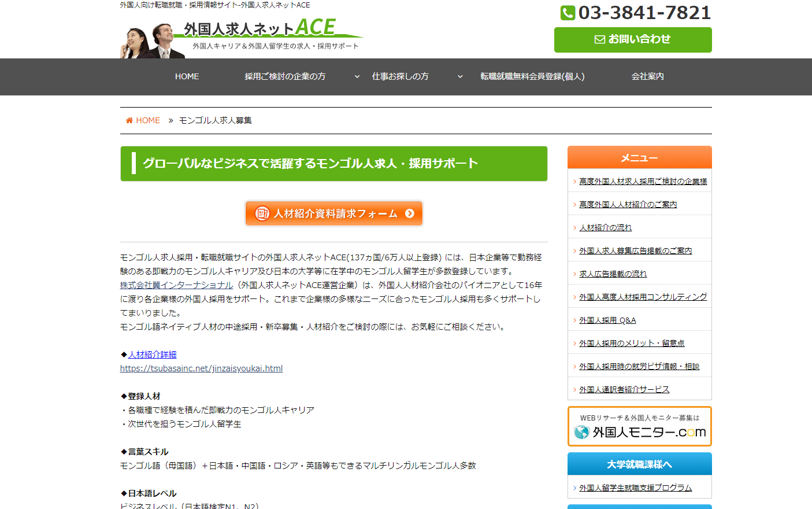The image size is (812, 509).
Task: Expand the 仕事お探しの方 dropdown chevron
Action: coord(460,76)
